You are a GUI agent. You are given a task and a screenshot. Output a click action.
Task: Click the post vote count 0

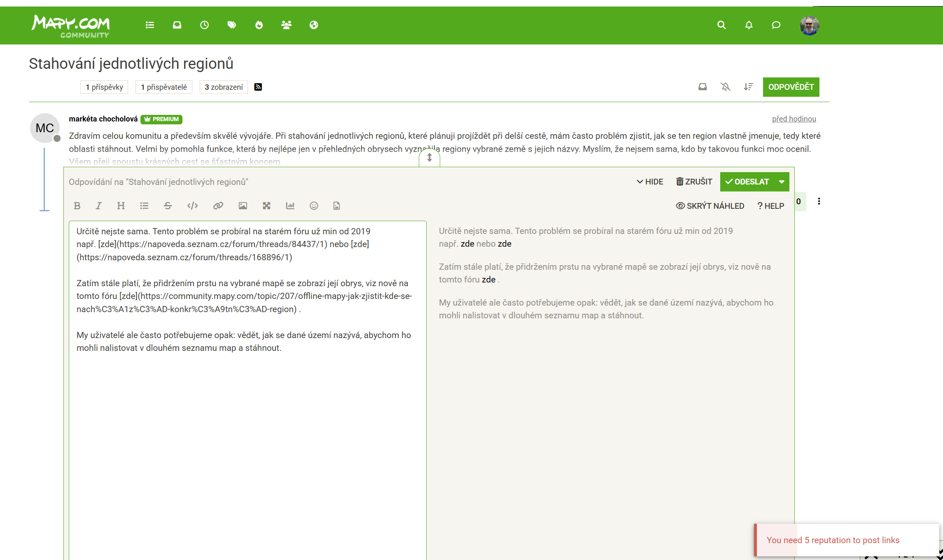798,201
